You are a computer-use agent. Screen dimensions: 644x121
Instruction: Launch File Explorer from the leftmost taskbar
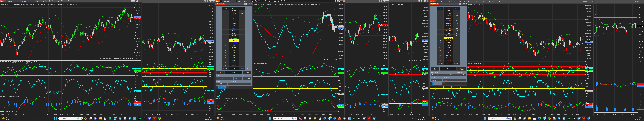(100, 118)
